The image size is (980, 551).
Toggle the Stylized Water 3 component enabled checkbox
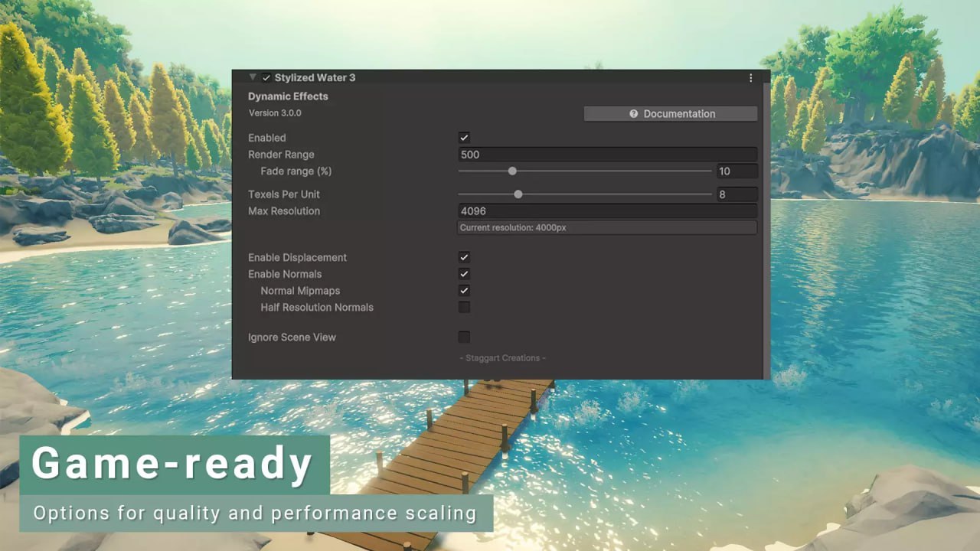(266, 77)
